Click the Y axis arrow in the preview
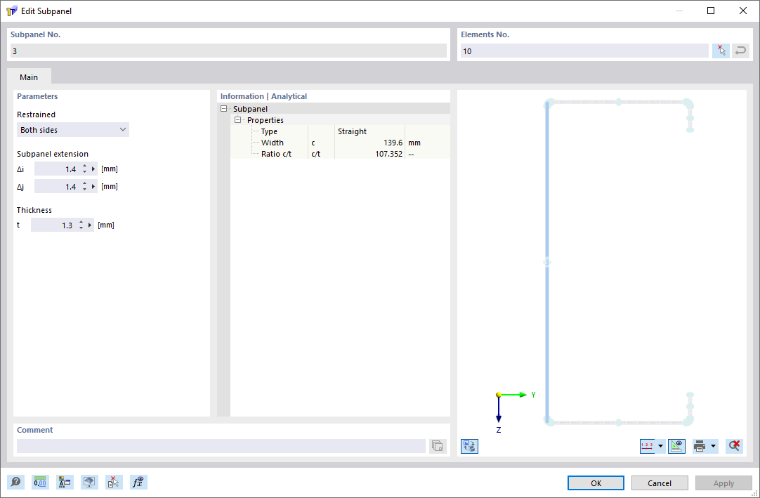 515,395
